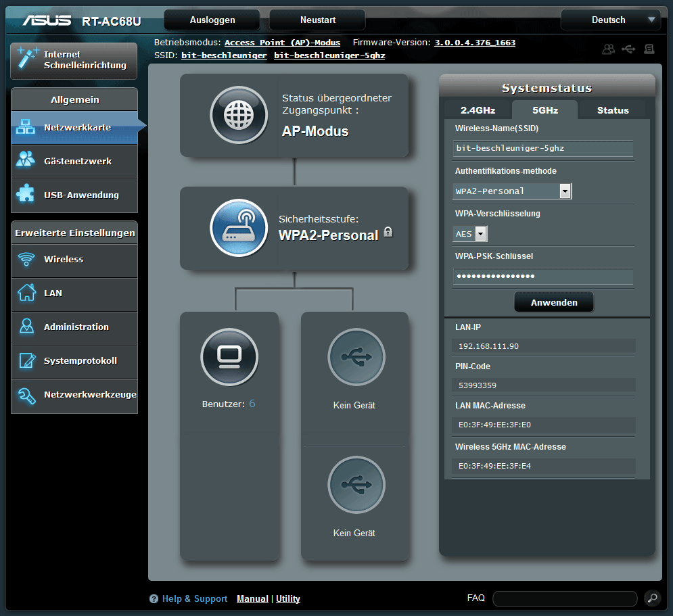Open the Deutsch language dropdown

pyautogui.click(x=611, y=20)
